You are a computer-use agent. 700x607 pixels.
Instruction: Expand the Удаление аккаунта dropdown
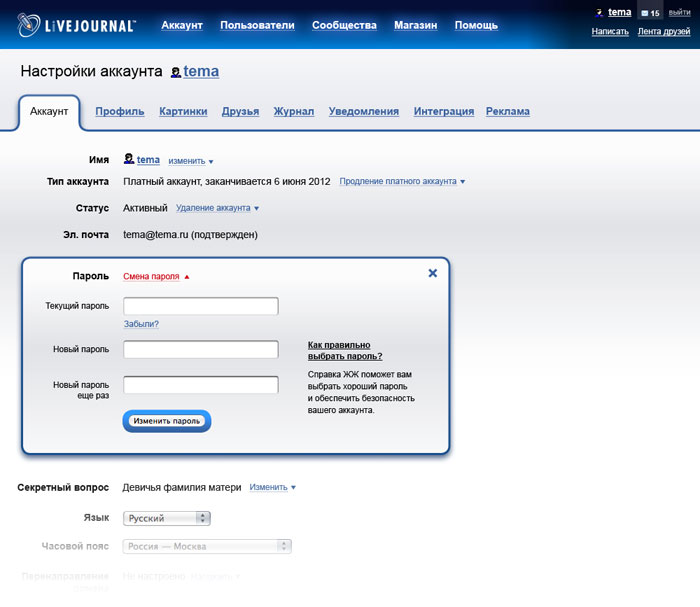click(x=217, y=208)
